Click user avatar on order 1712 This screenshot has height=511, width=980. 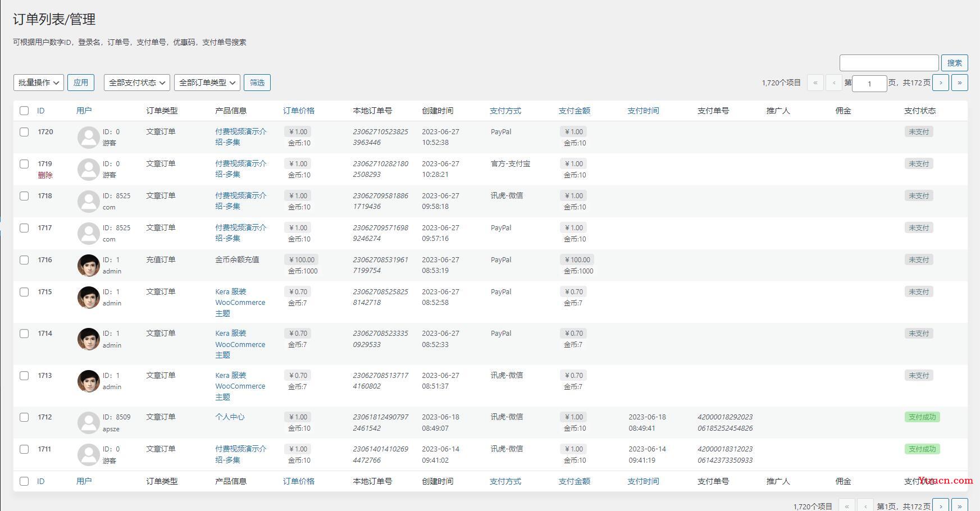pyautogui.click(x=88, y=422)
